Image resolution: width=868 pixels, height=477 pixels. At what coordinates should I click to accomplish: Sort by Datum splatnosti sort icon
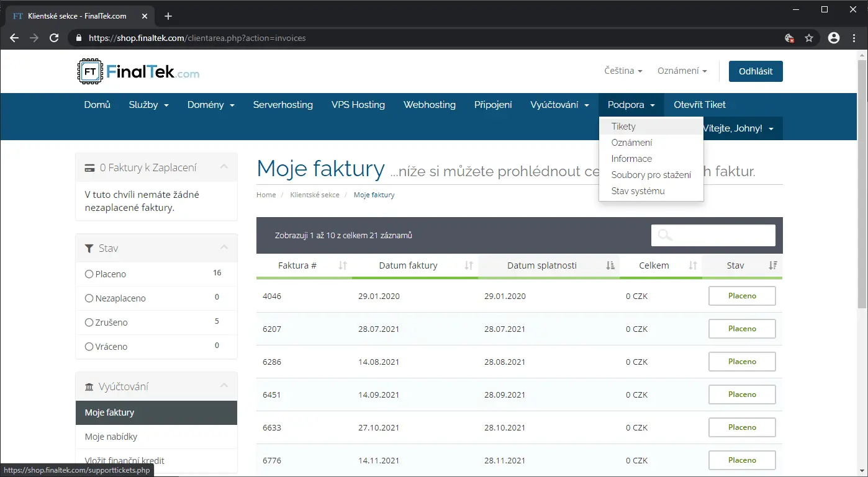[x=610, y=265]
